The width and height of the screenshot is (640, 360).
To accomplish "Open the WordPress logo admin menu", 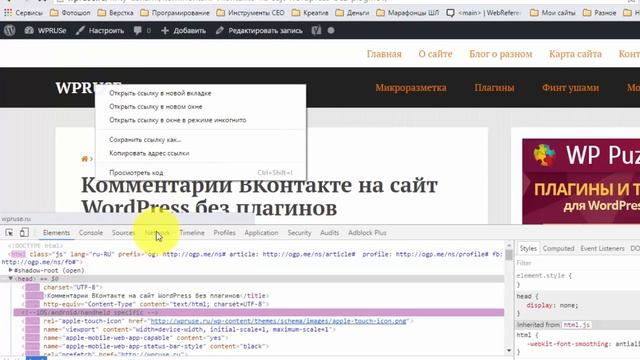I will tap(10, 31).
